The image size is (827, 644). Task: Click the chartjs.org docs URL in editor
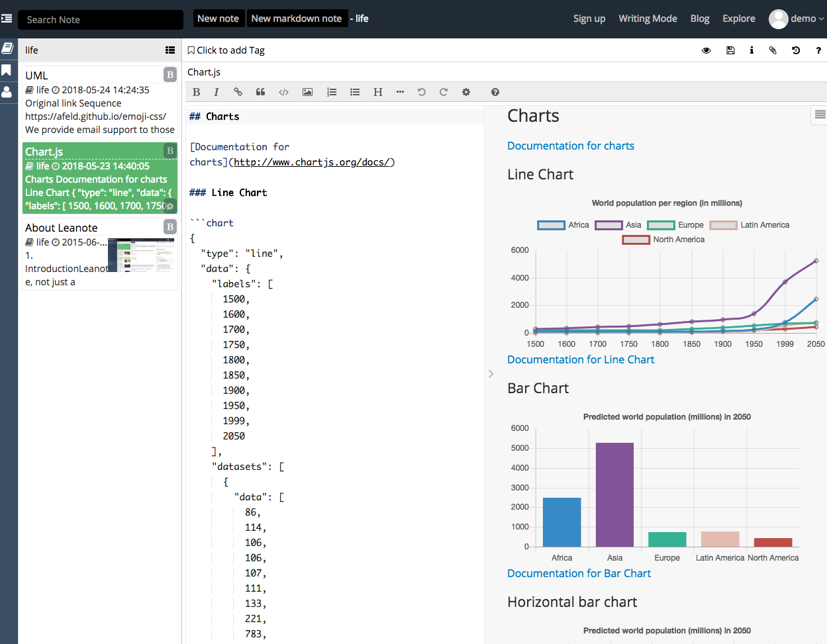point(311,162)
